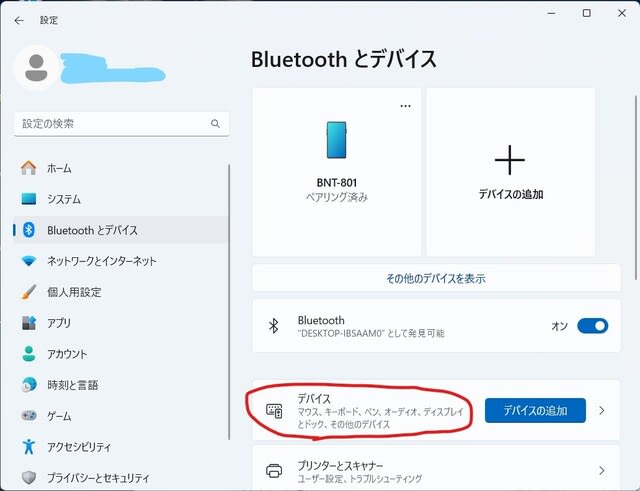Click the Bluetooth sidebar icon

point(29,230)
